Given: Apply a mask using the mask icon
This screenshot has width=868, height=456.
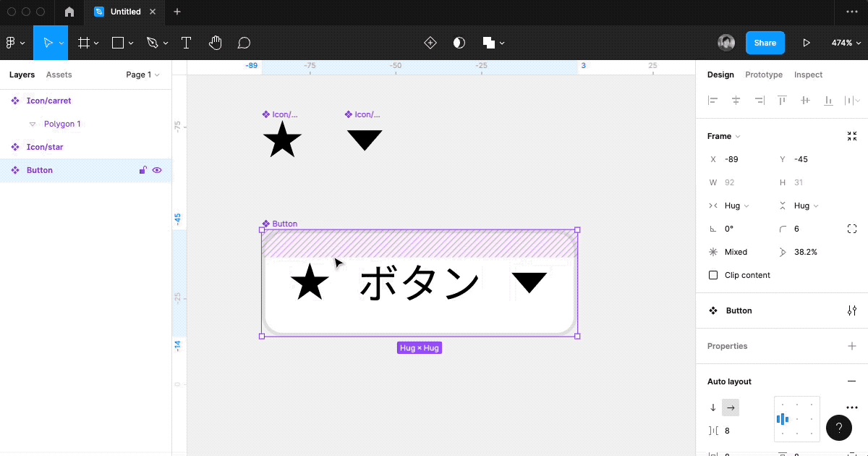Looking at the screenshot, I should (459, 43).
